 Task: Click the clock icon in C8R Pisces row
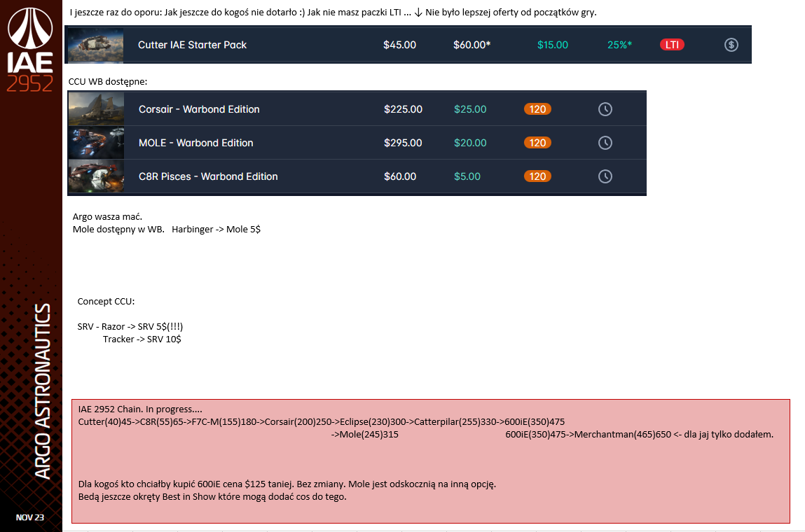point(605,176)
